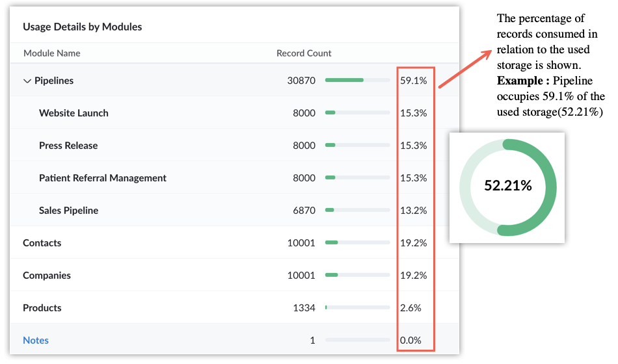
Task: Click the Products module name
Action: (42, 307)
